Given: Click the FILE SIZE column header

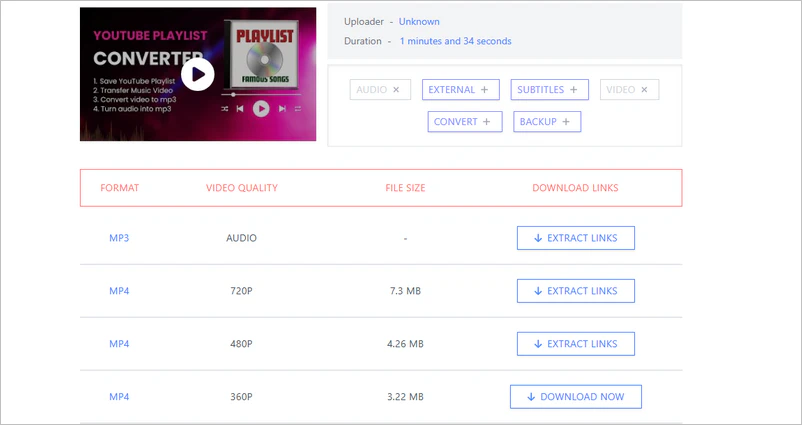Looking at the screenshot, I should pos(405,188).
